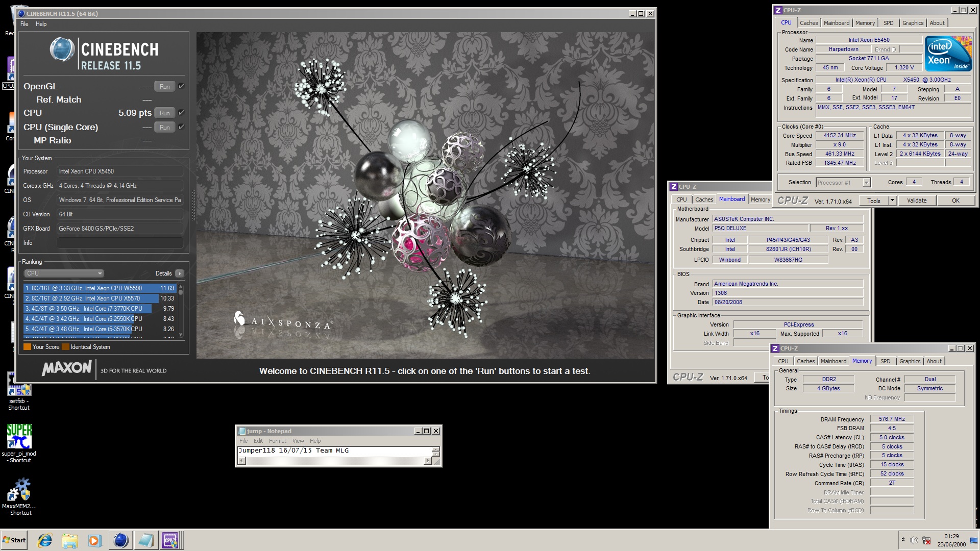Open Windows Media Player from the taskbar
This screenshot has width=980, height=551.
pos(94,540)
